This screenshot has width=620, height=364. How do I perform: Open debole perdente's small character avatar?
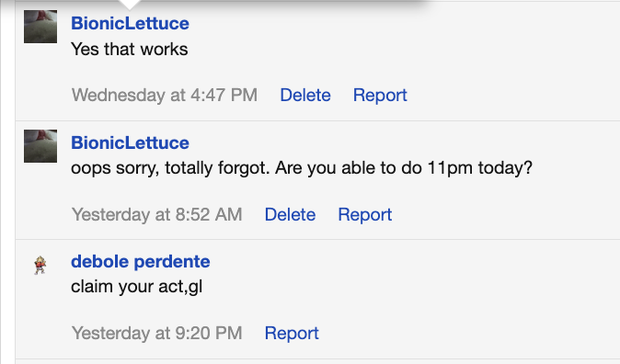40,265
